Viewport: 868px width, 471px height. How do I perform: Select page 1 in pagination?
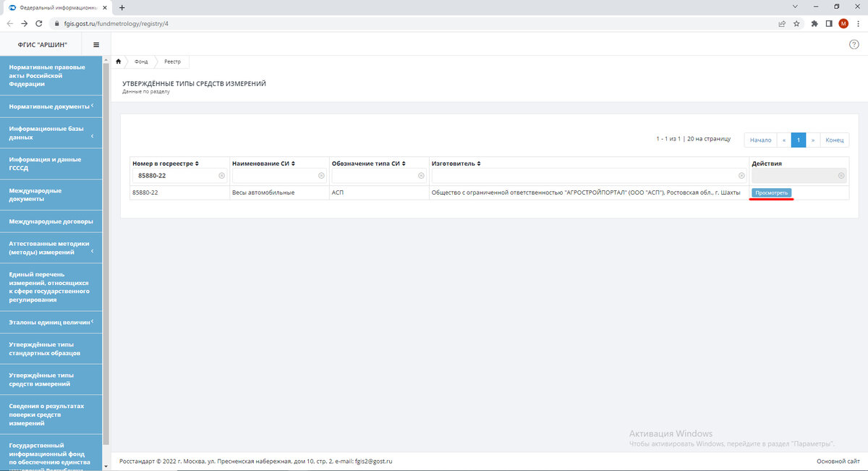pyautogui.click(x=799, y=140)
